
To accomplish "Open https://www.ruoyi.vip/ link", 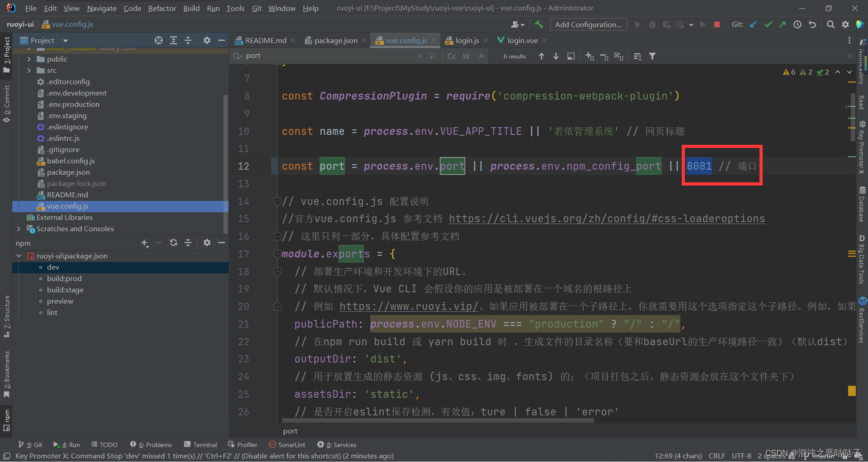I will tap(409, 306).
